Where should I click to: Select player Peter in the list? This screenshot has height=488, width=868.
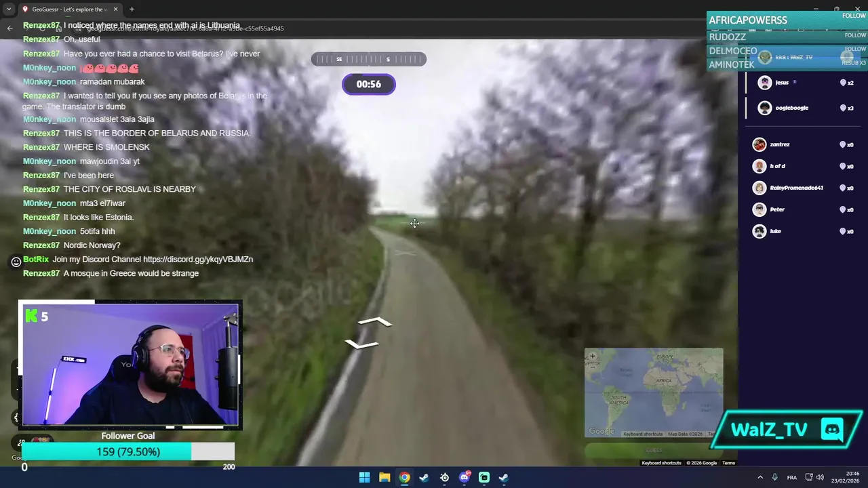[802, 209]
